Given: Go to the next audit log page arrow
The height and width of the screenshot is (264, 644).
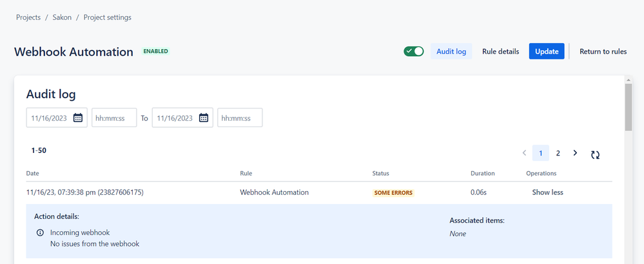Looking at the screenshot, I should tap(575, 153).
